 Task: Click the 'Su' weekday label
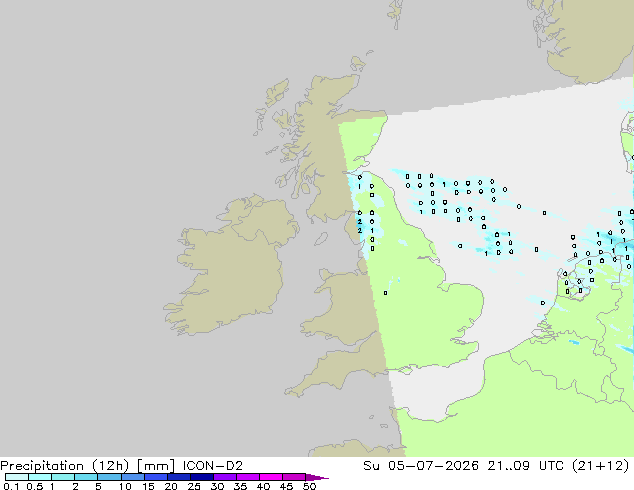(x=372, y=466)
